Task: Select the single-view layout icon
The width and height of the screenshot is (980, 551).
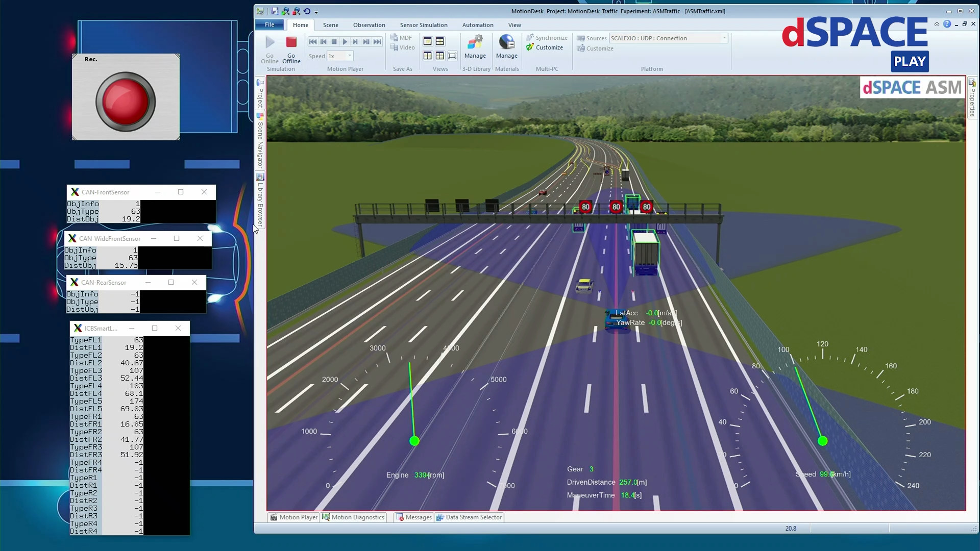Action: [428, 41]
